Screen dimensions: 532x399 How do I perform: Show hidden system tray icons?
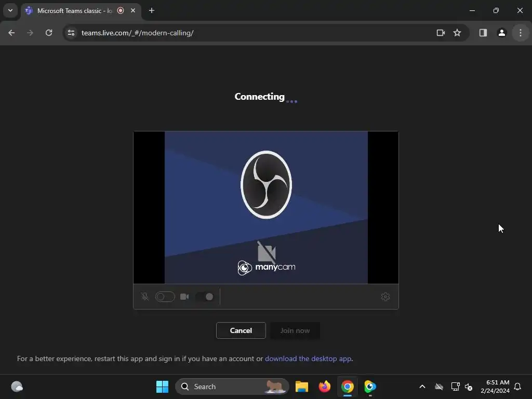pyautogui.click(x=422, y=387)
